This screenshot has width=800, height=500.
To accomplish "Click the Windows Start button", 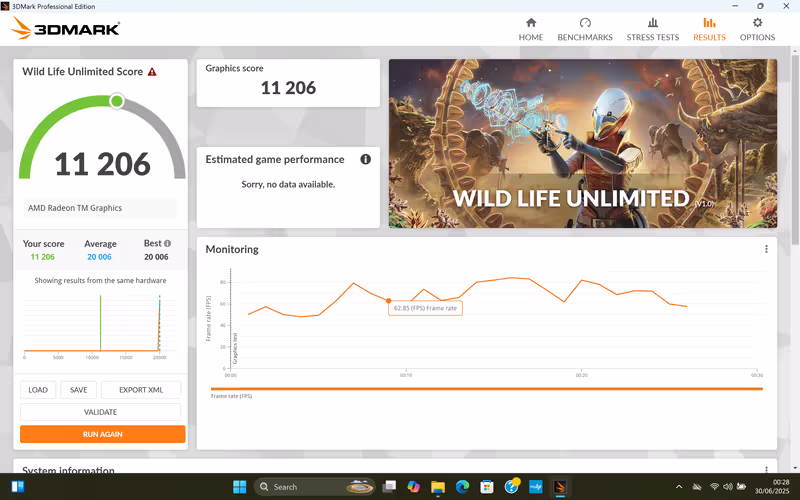I will click(240, 487).
